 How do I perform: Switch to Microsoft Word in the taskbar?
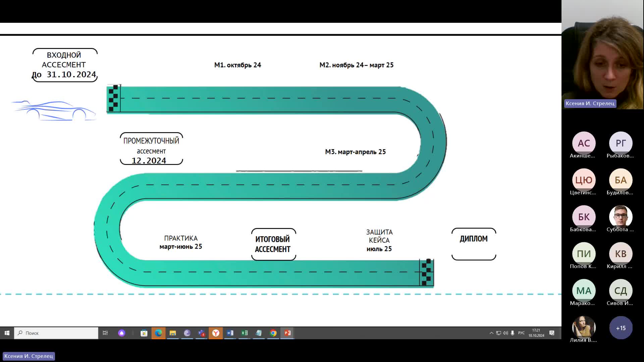(230, 333)
